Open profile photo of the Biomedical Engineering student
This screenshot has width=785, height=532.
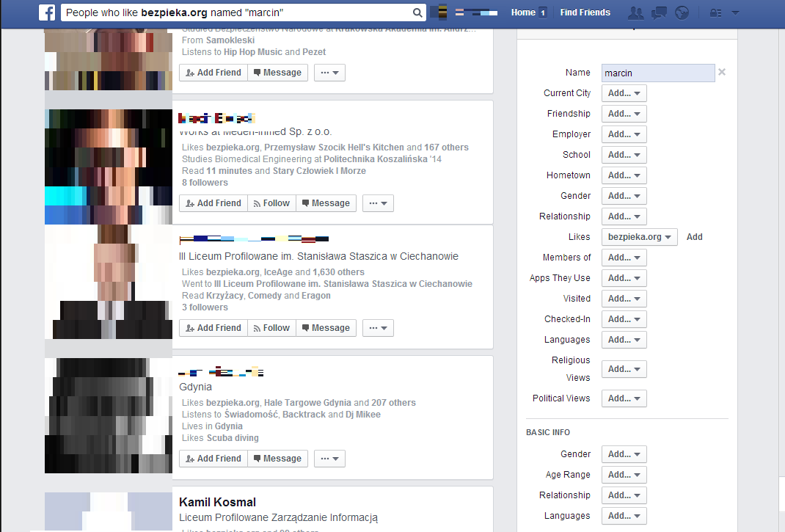tap(109, 167)
